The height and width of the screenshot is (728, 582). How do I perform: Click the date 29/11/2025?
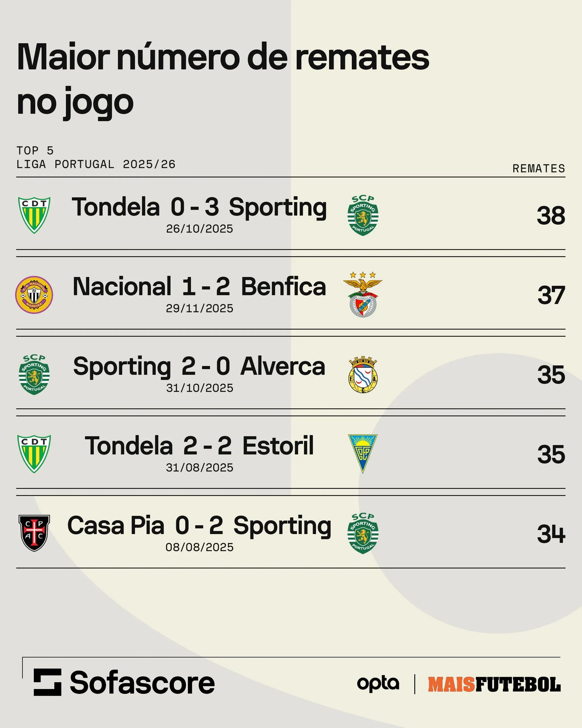pos(199,308)
